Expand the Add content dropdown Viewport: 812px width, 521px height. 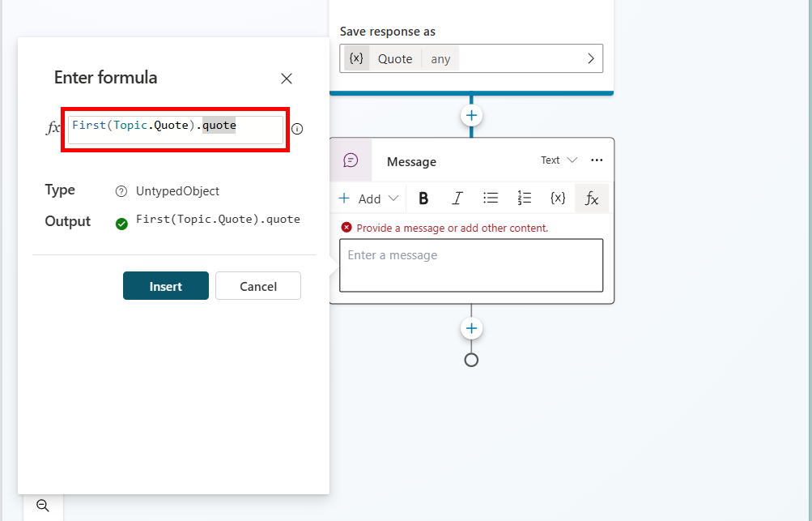click(x=368, y=199)
